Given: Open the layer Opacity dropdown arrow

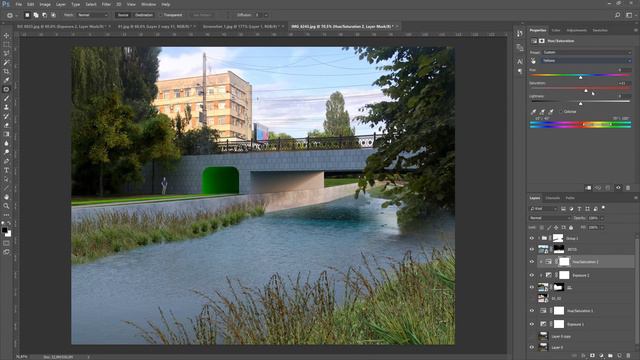Looking at the screenshot, I should [602, 218].
